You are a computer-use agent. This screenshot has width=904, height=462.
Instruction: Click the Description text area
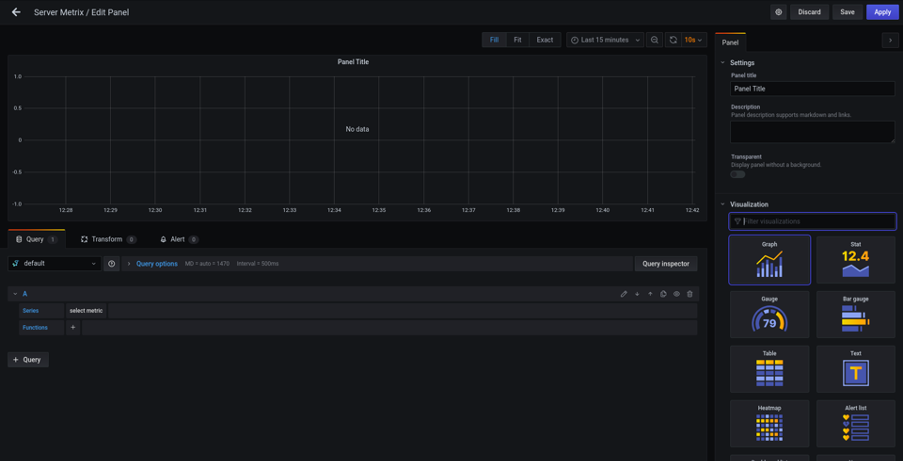[812, 132]
